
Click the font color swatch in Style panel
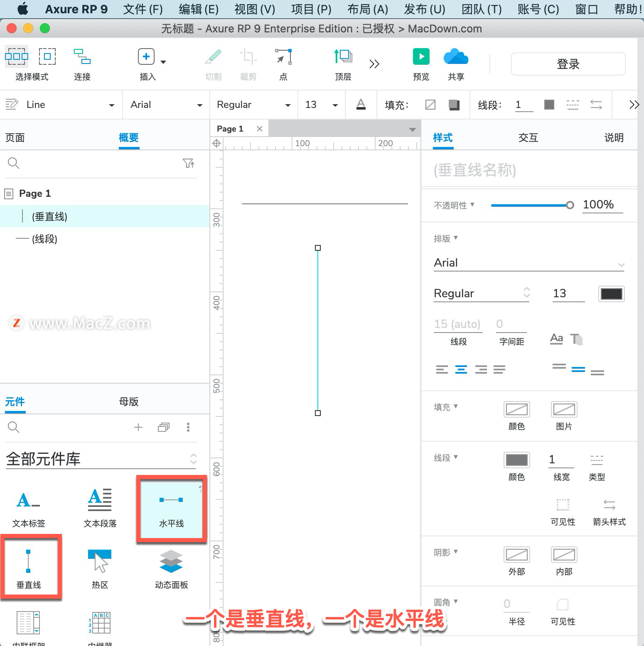pyautogui.click(x=612, y=294)
